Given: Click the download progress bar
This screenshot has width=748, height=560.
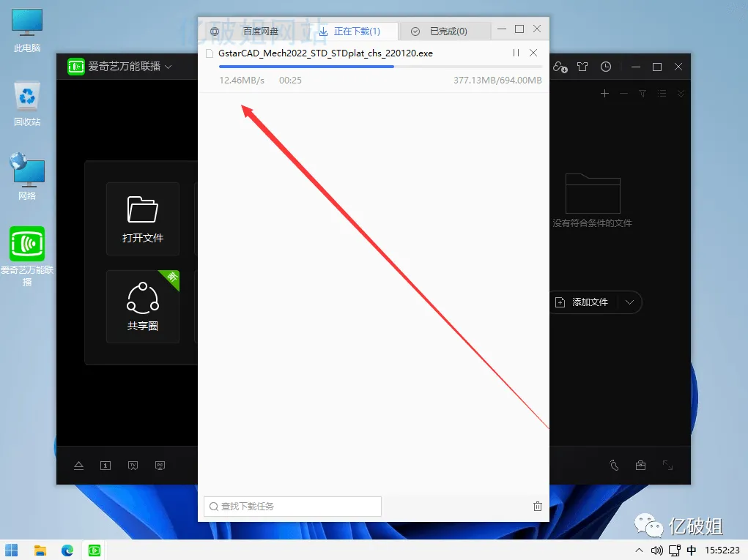Looking at the screenshot, I should coord(380,67).
